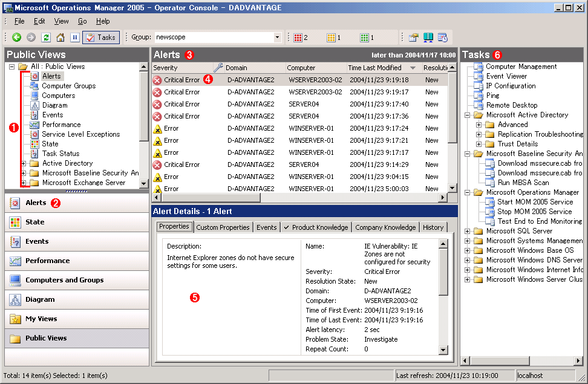Expand the Replication Troubleshooting folder
The image size is (588, 384).
[479, 134]
